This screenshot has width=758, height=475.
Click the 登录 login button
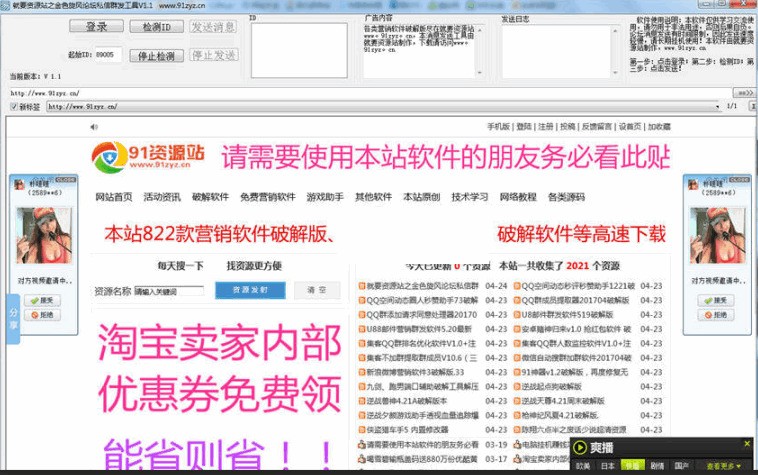96,26
